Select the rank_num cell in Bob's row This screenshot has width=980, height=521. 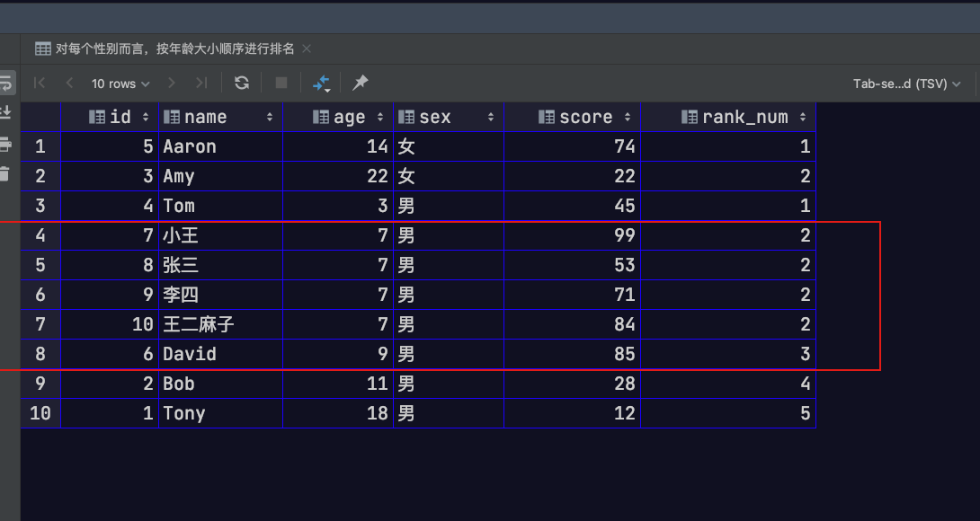click(728, 384)
